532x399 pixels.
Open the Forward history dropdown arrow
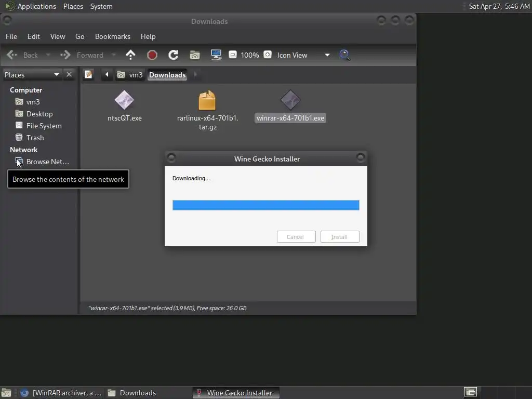[x=114, y=55]
